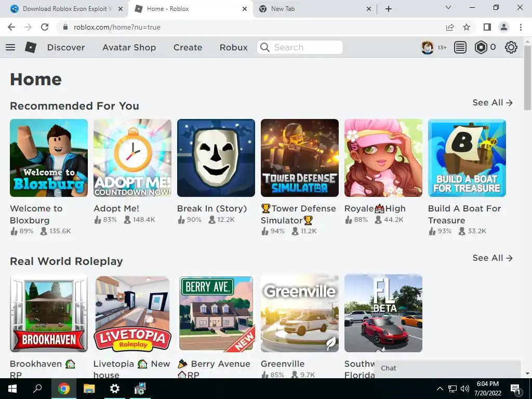Open Royale High game thumbnail
Screen dimensions: 532x399
pyautogui.click(x=383, y=158)
